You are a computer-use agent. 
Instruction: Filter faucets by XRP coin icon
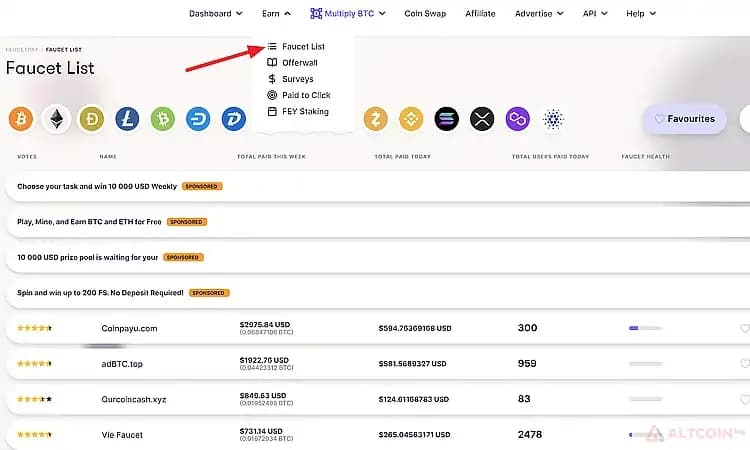click(x=482, y=119)
